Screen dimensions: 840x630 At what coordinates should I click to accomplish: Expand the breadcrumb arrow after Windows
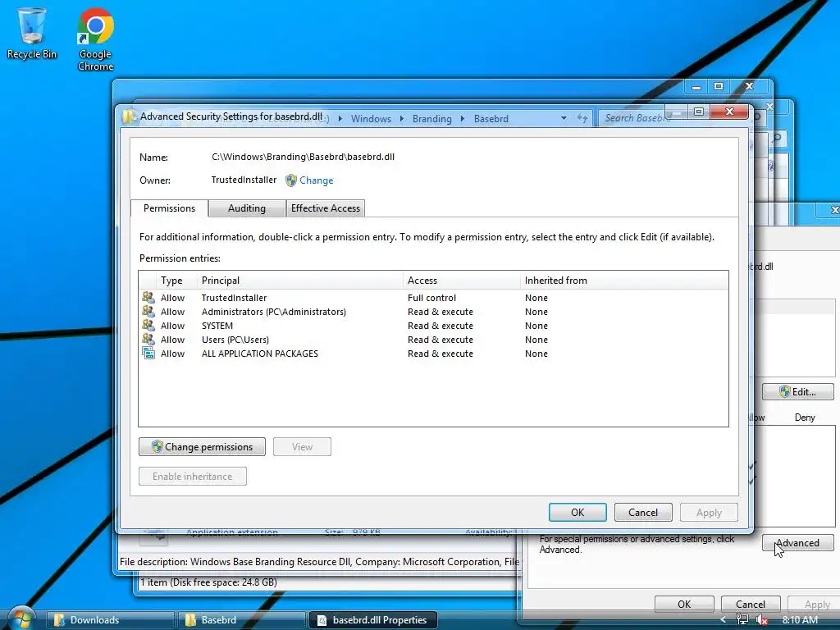pos(402,119)
